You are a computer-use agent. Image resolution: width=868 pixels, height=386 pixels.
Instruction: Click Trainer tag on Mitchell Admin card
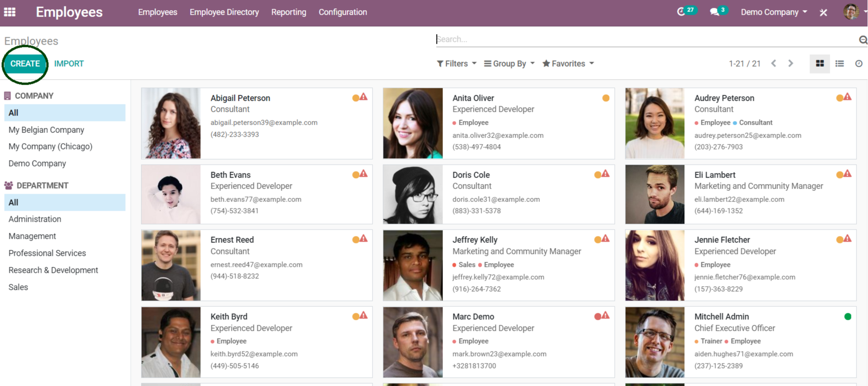tap(711, 341)
